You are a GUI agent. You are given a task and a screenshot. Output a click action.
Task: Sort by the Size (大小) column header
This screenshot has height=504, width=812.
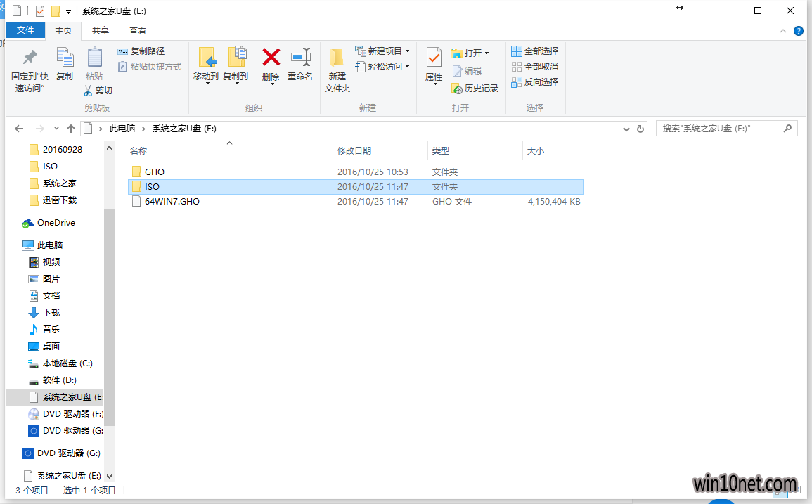click(536, 151)
